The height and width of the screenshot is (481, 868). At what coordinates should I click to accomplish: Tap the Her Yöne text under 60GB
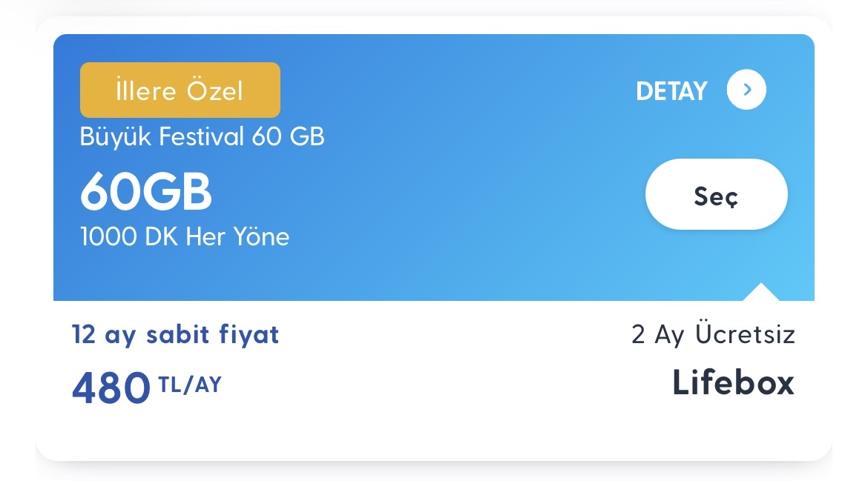point(237,236)
